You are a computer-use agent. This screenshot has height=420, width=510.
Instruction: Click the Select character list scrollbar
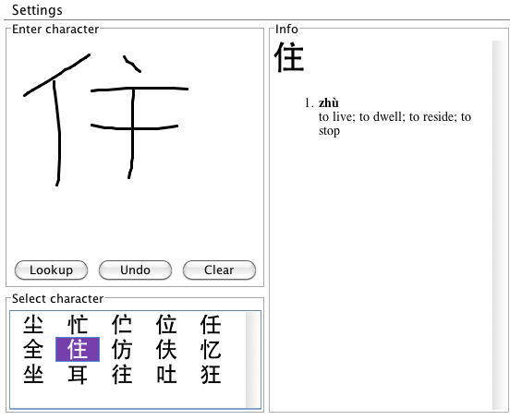(253, 360)
